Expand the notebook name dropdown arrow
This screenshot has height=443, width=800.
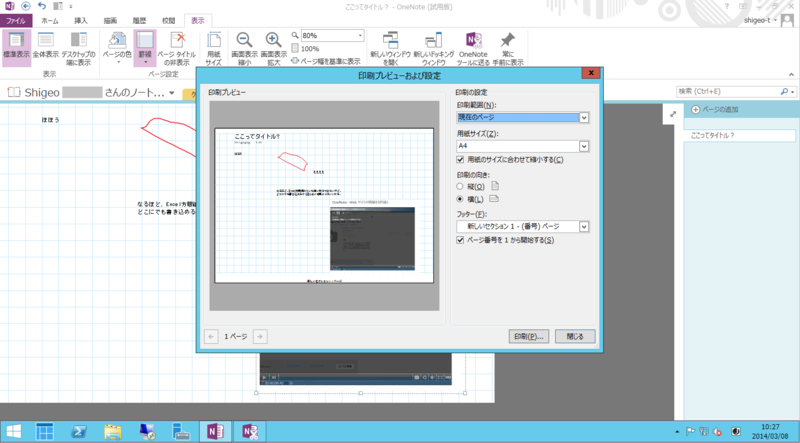[172, 93]
